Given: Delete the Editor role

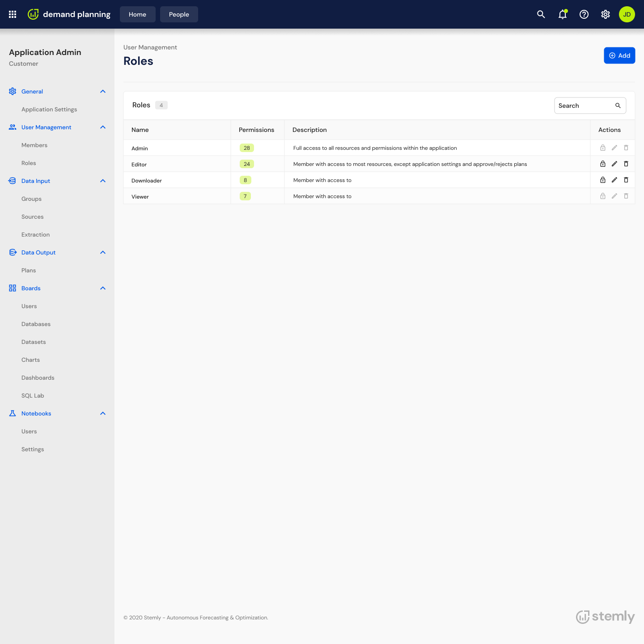Looking at the screenshot, I should tap(626, 164).
